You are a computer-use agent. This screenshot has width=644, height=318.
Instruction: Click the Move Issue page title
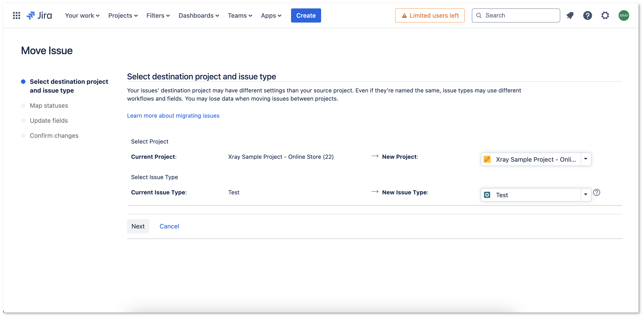[47, 51]
